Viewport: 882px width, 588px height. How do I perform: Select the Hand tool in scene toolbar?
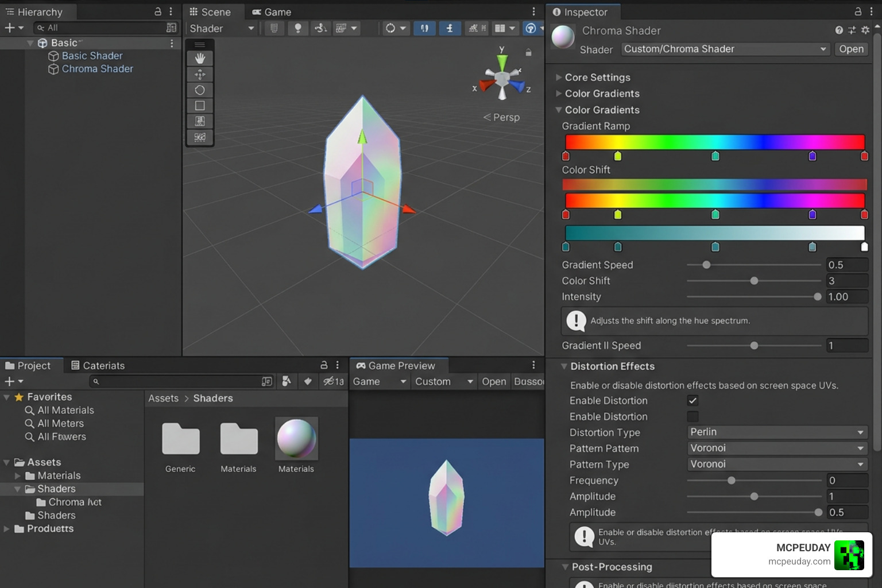coord(200,59)
